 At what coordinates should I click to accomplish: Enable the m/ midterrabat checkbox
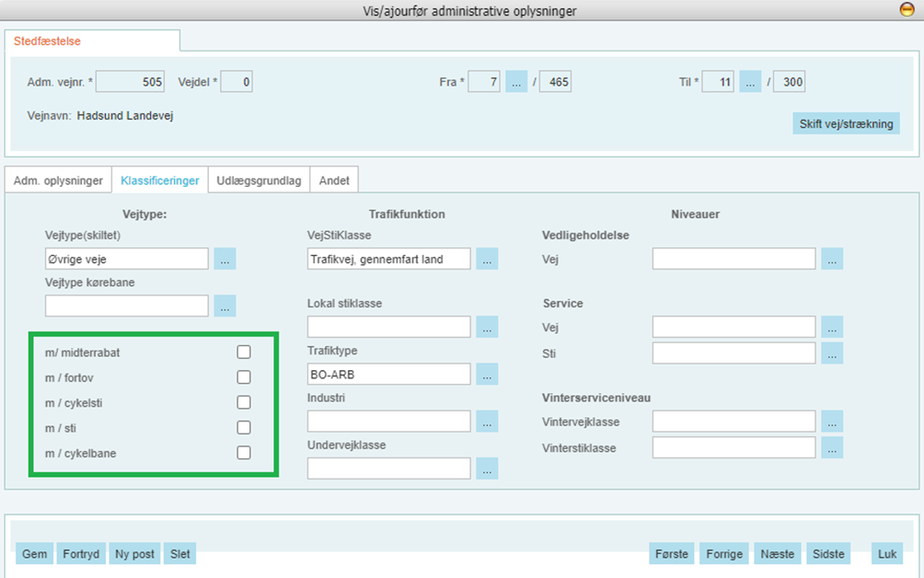(244, 352)
